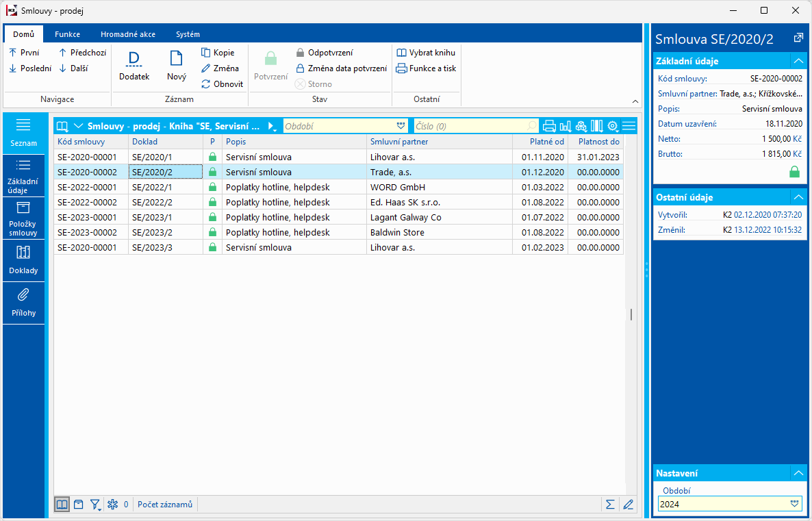812x521 pixels.
Task: Collapse the Základní údaje panel
Action: (x=798, y=61)
